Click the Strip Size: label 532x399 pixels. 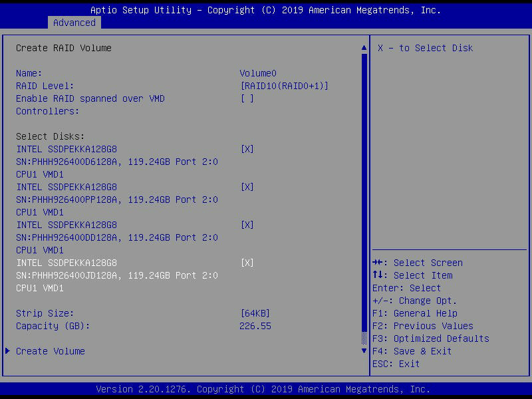tap(45, 313)
